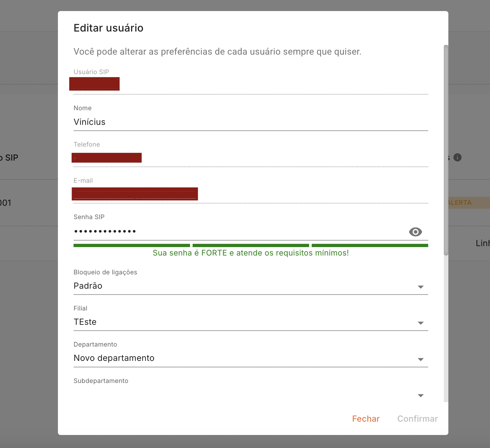Click the empty Subdepartamento select field
The width and height of the screenshot is (490, 448).
pyautogui.click(x=228, y=395)
